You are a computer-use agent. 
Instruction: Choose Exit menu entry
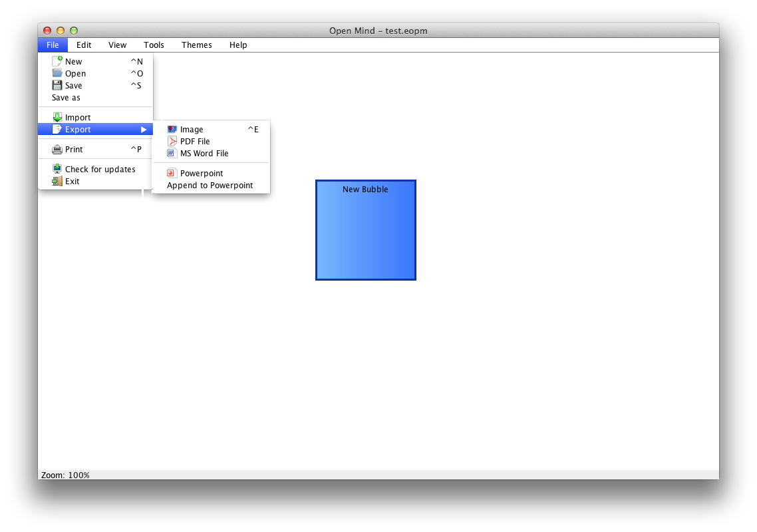coord(95,181)
